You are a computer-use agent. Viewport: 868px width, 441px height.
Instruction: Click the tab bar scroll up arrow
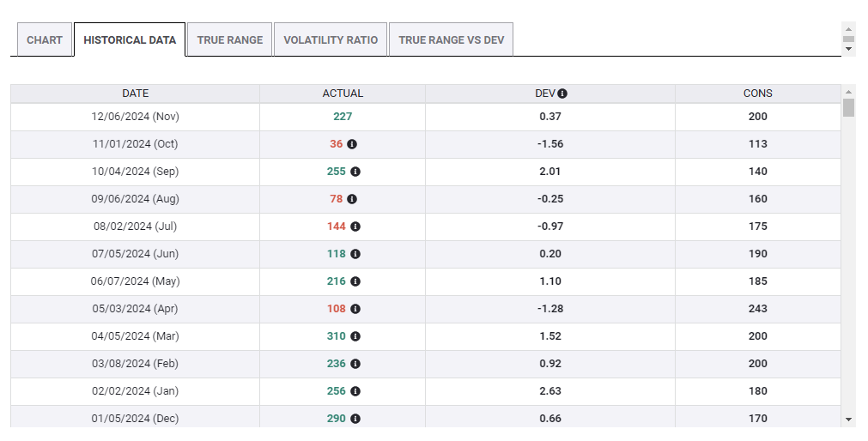pos(848,28)
